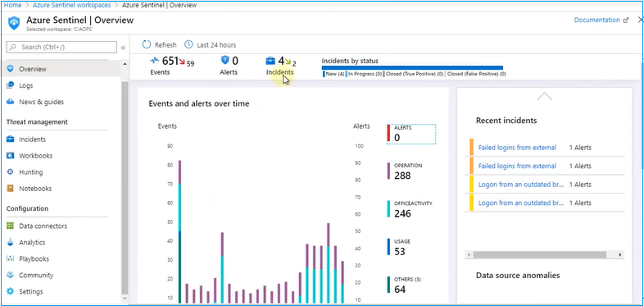
Task: Click the Notebooks icon
Action: click(11, 189)
